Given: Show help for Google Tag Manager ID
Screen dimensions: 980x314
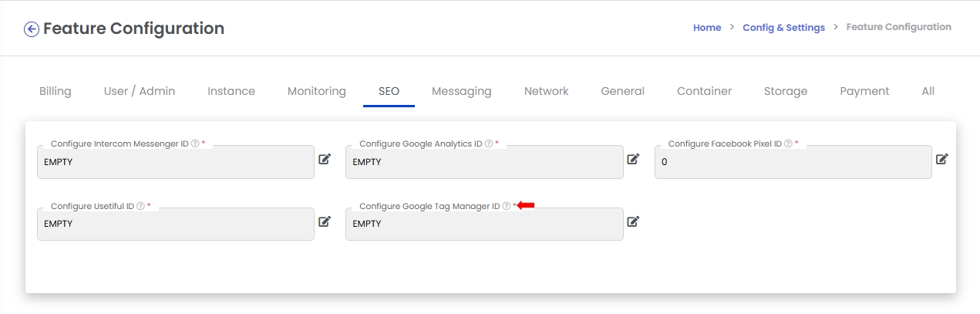Looking at the screenshot, I should click(507, 206).
